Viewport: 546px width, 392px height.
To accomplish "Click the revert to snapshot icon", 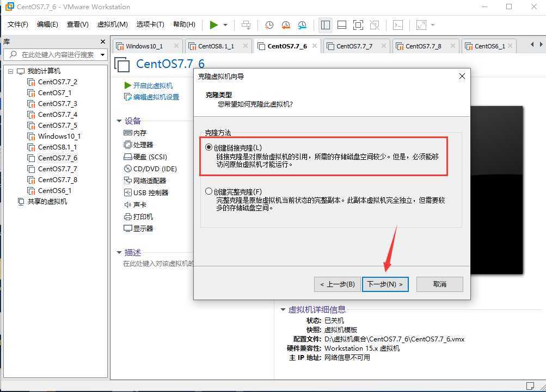I will [x=286, y=24].
